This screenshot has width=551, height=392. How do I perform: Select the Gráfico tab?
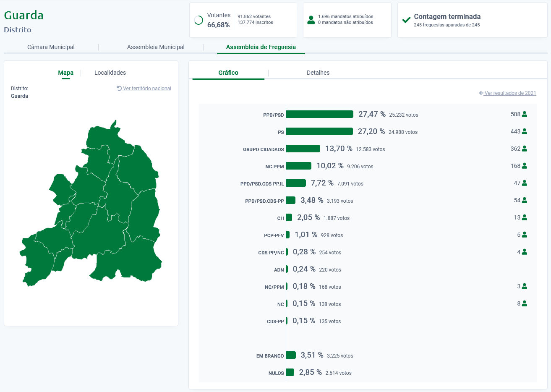point(228,73)
